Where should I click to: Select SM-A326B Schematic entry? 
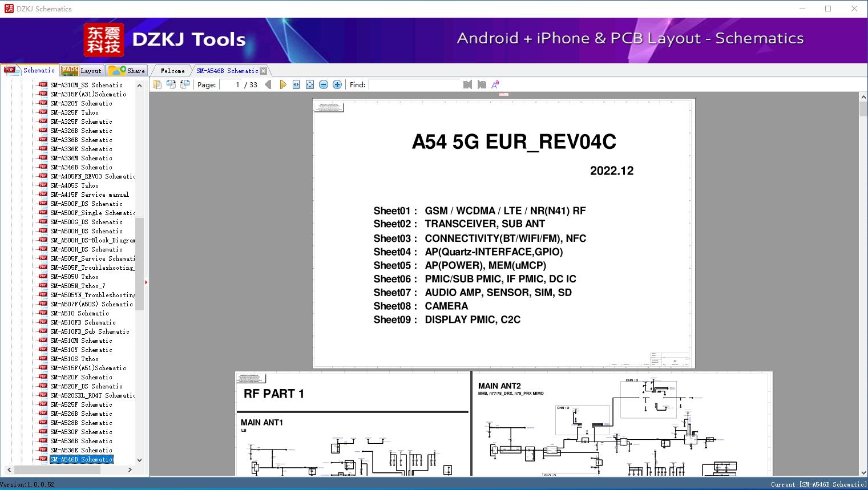81,131
